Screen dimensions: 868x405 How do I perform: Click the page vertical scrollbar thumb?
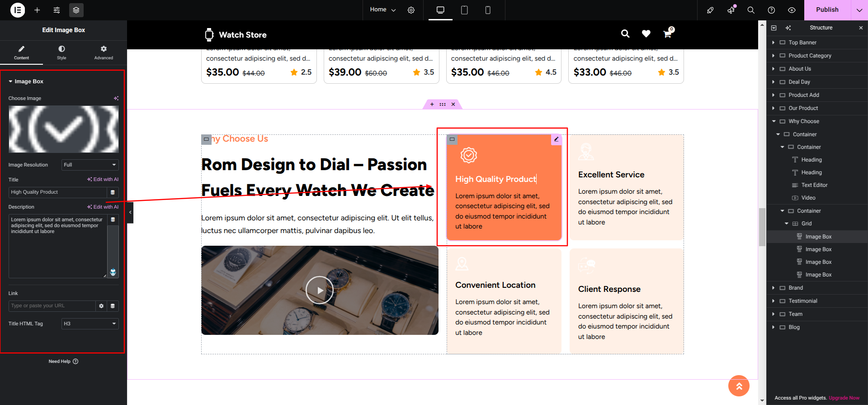(x=762, y=226)
